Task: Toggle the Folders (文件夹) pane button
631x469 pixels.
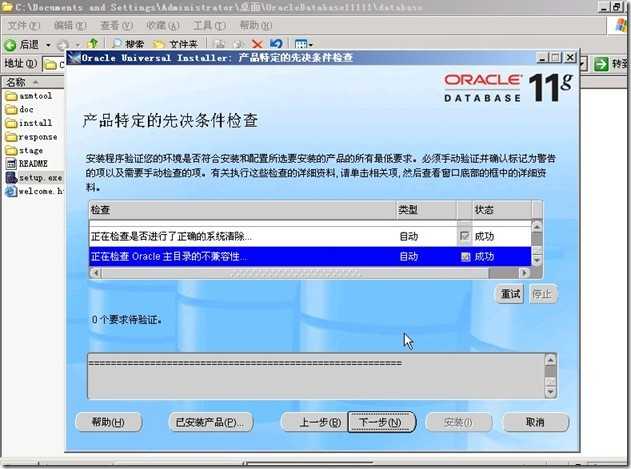Action: tap(175, 44)
